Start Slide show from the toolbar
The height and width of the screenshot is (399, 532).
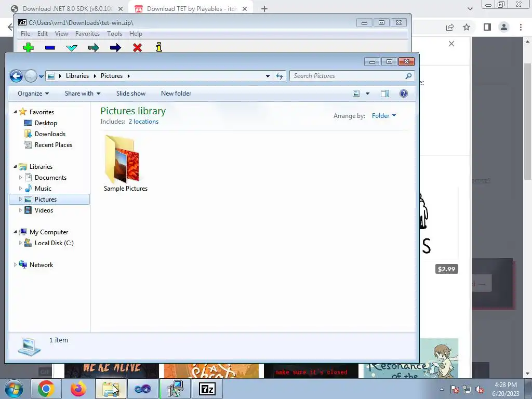click(130, 94)
